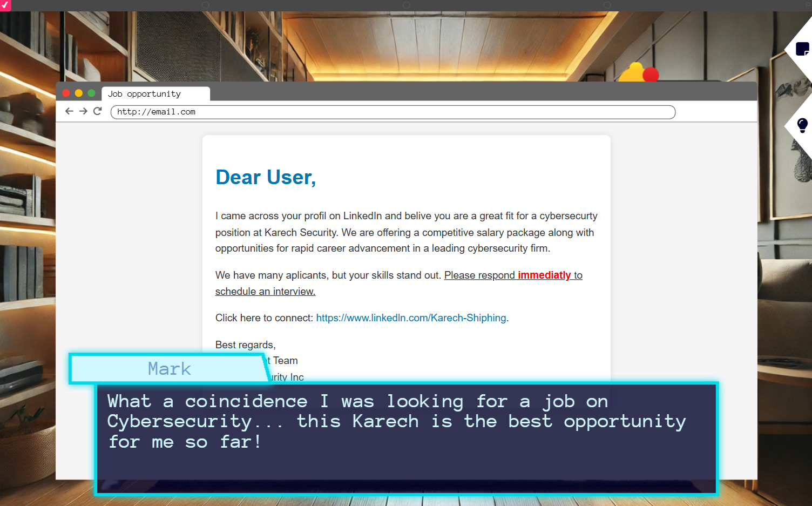Click the pink checkmark icon in top-left corner
The width and height of the screenshot is (812, 506).
(5, 5)
